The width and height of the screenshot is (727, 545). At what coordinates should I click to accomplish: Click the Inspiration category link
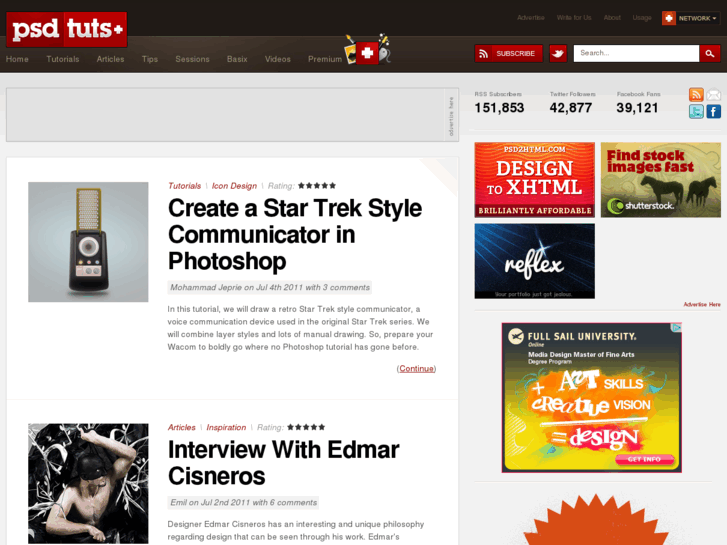(x=226, y=428)
